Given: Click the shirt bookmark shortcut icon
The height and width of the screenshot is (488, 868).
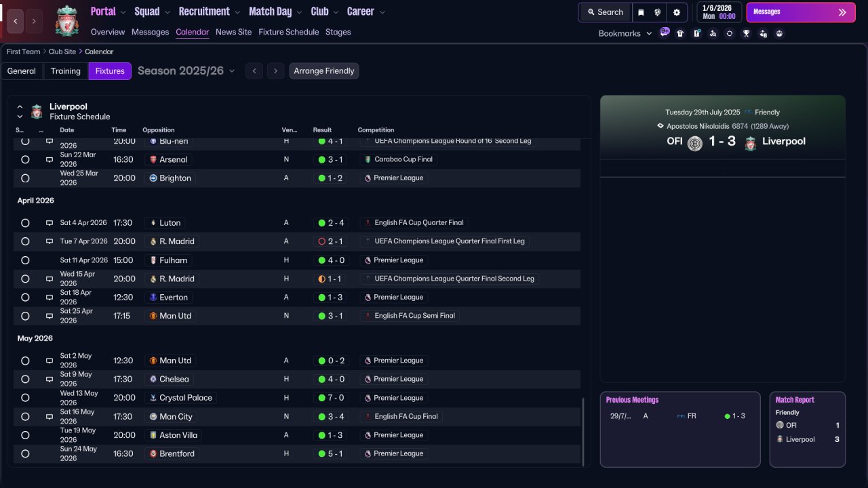Looking at the screenshot, I should point(680,33).
